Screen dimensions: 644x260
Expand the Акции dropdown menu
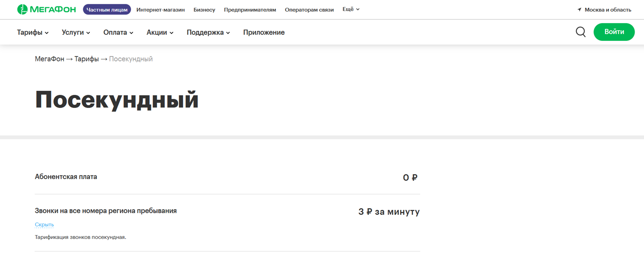coord(160,32)
